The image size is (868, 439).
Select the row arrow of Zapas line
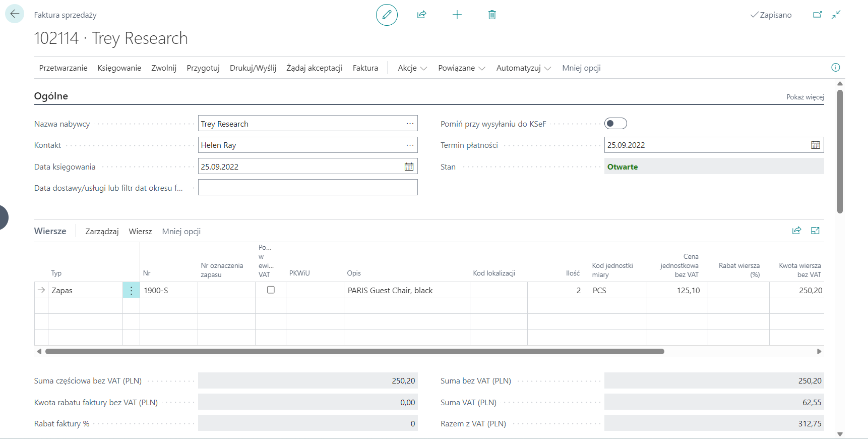click(41, 290)
